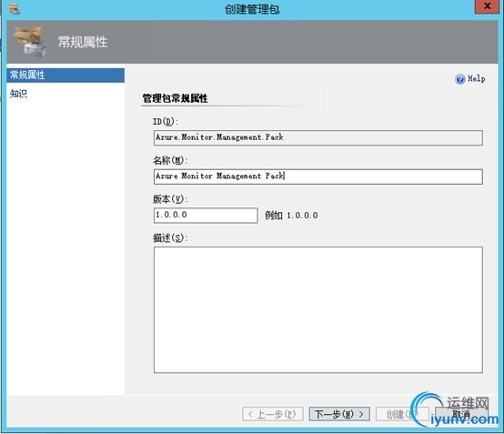The width and height of the screenshot is (504, 434).
Task: Click the 描述(S): field label
Action: 170,237
